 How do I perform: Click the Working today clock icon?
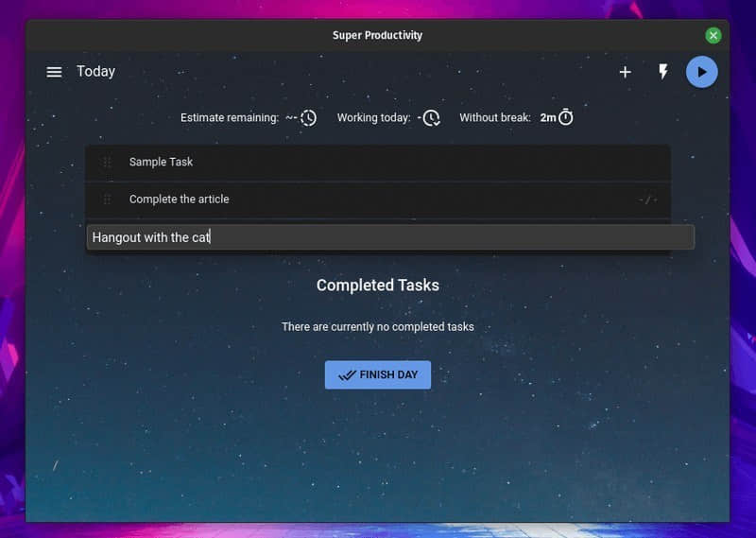432,118
